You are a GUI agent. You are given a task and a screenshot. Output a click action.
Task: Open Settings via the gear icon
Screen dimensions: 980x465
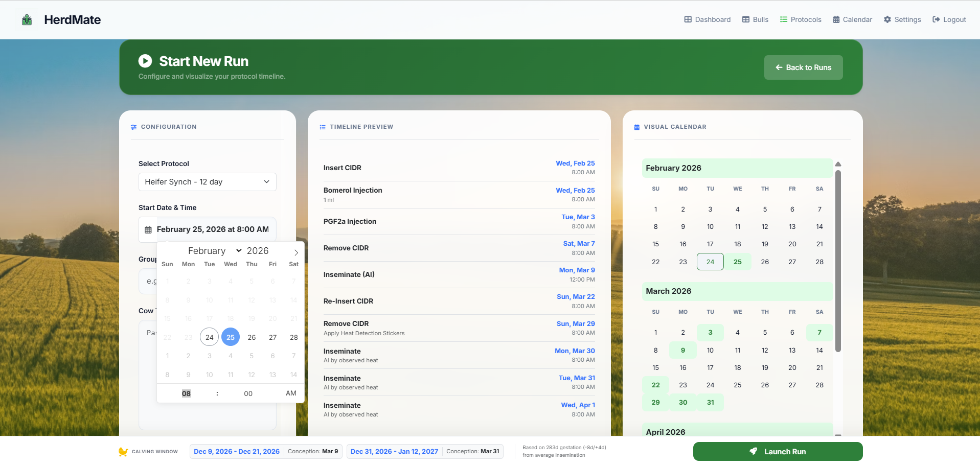point(887,19)
